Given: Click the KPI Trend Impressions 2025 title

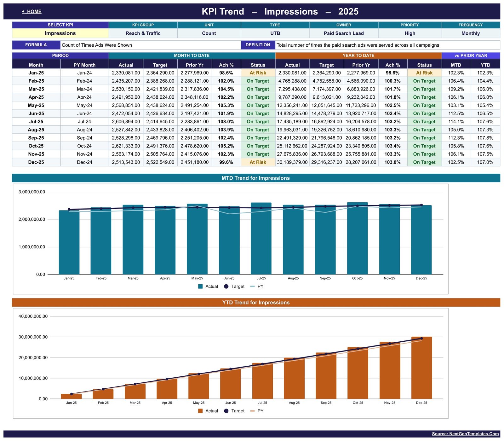Looking at the screenshot, I should pyautogui.click(x=280, y=12).
